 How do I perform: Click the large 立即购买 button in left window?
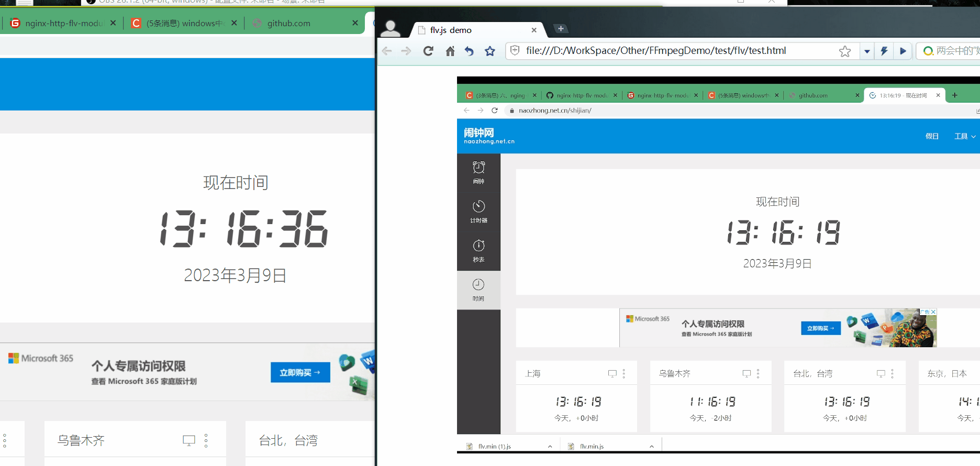coord(300,372)
